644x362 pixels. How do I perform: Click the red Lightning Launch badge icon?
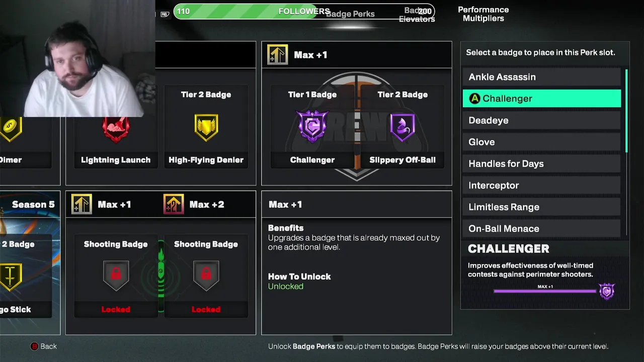(x=116, y=128)
